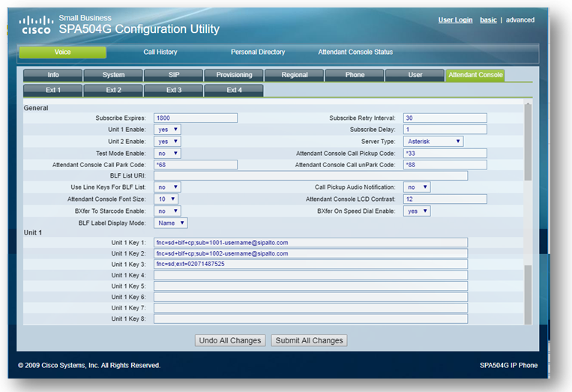Open the Provisioning sub-tab

[234, 75]
